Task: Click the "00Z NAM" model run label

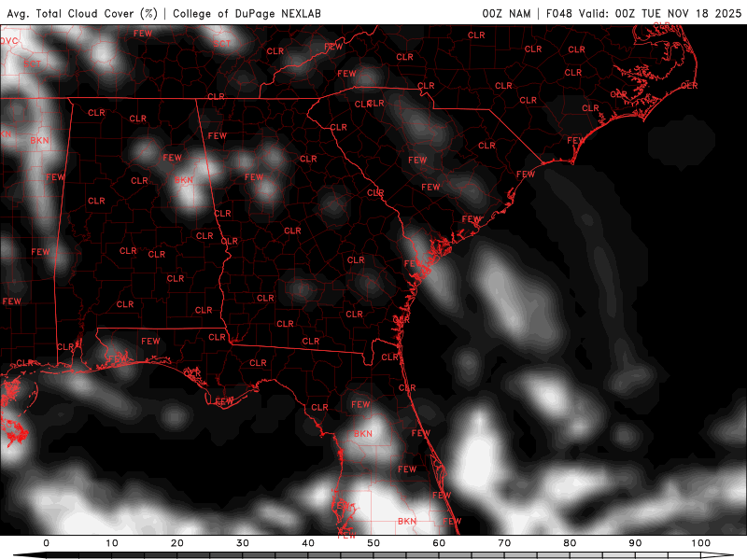Action: tap(506, 14)
